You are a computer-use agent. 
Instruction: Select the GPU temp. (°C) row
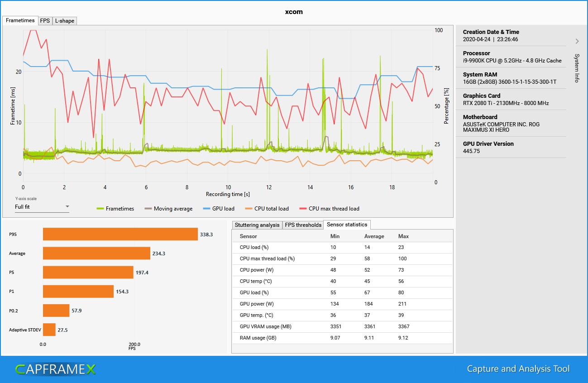pyautogui.click(x=342, y=315)
